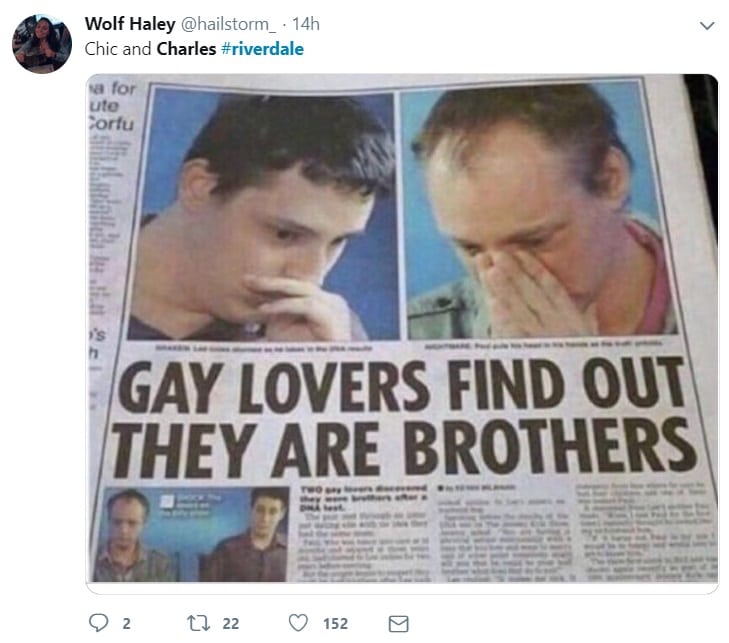Click the blurry article body text columns

504,532
